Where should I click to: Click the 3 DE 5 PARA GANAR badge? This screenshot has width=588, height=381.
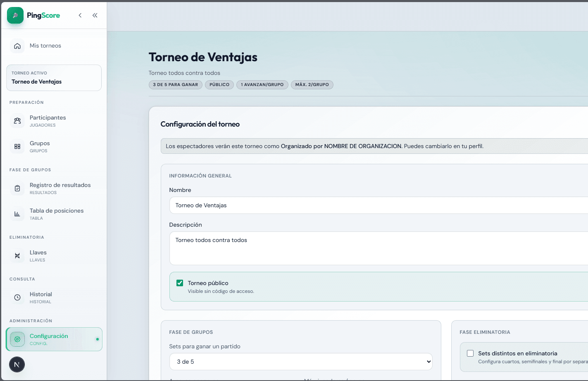(176, 85)
